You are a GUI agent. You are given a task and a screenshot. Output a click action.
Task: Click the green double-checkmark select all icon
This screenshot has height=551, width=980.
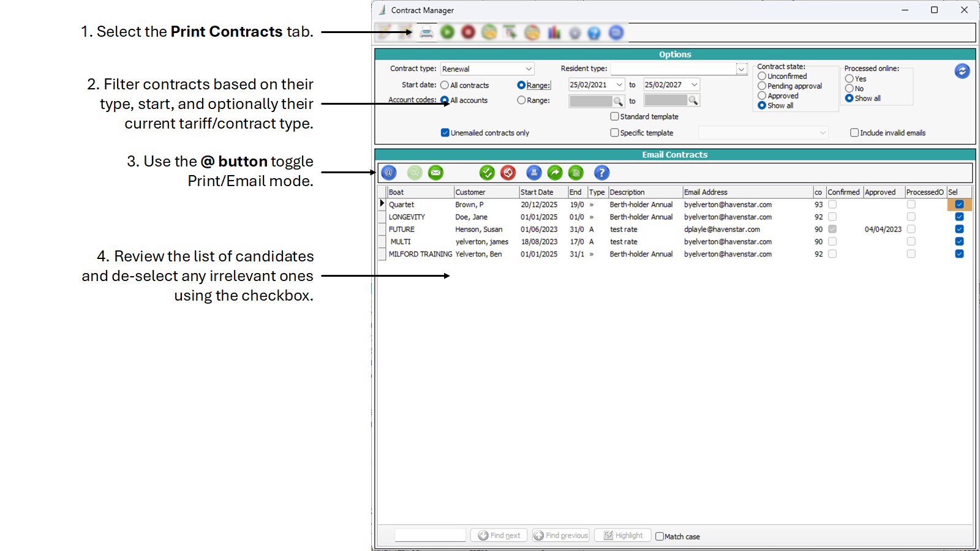pos(487,173)
